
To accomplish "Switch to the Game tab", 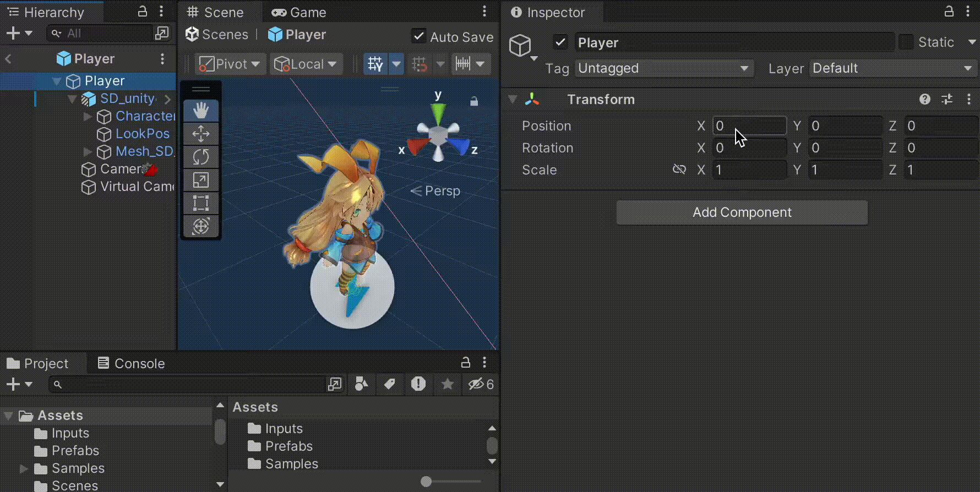I will point(299,12).
